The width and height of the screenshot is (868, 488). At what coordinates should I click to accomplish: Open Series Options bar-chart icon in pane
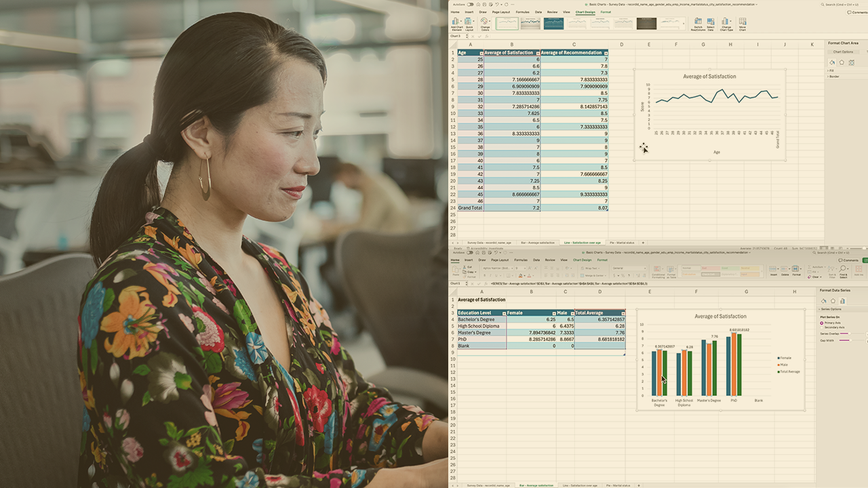point(842,300)
